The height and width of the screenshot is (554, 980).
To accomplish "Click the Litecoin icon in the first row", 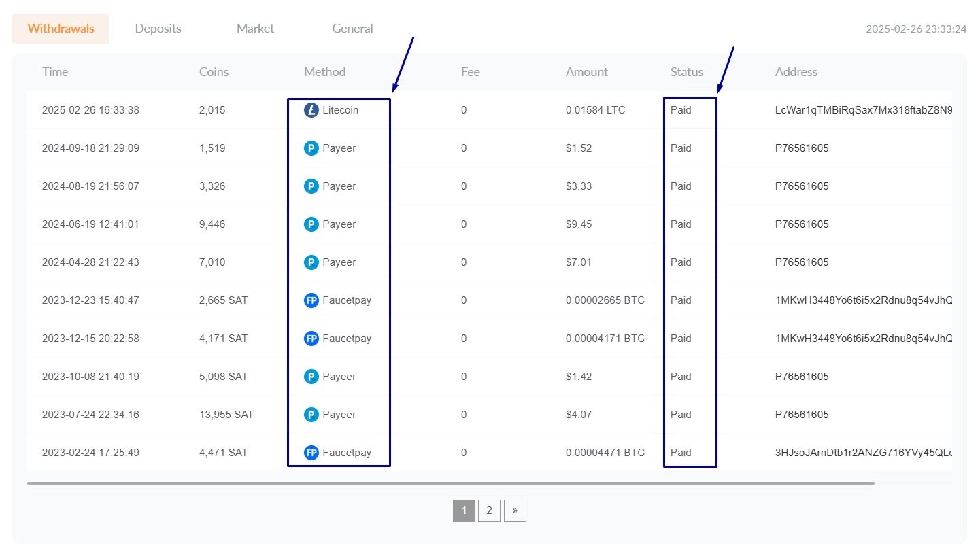I will [x=311, y=110].
